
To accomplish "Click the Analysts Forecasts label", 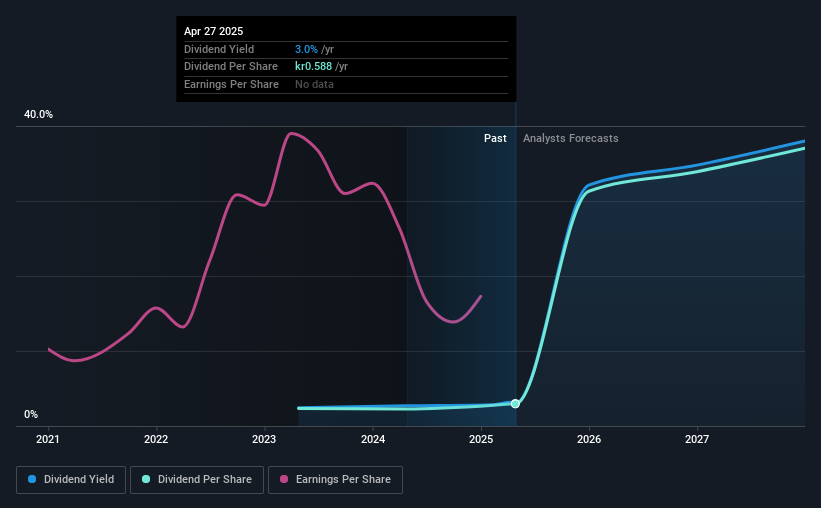I will point(571,138).
